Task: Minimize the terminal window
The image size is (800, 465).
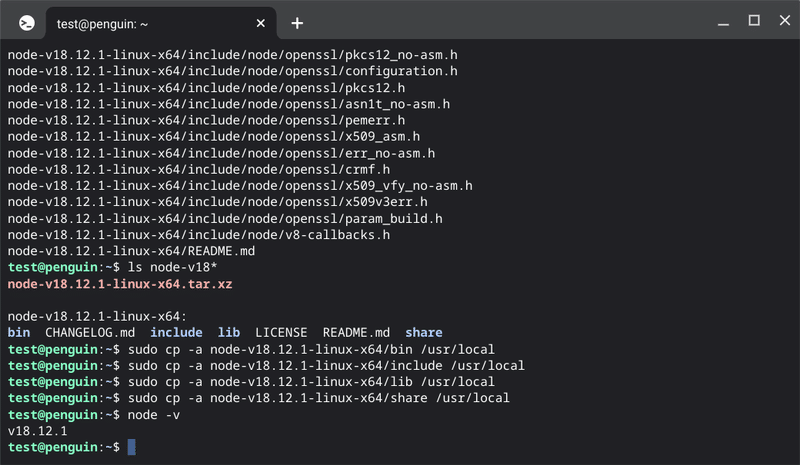Action: pyautogui.click(x=723, y=23)
